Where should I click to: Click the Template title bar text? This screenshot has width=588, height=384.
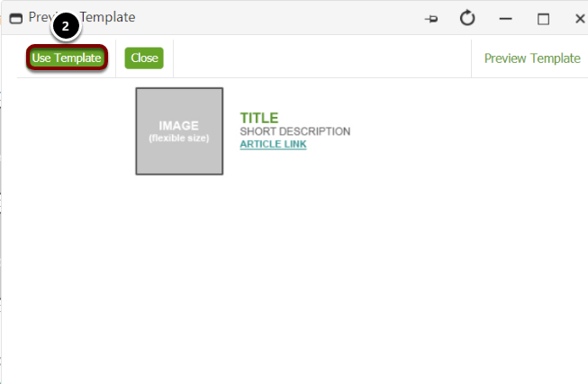(x=108, y=17)
